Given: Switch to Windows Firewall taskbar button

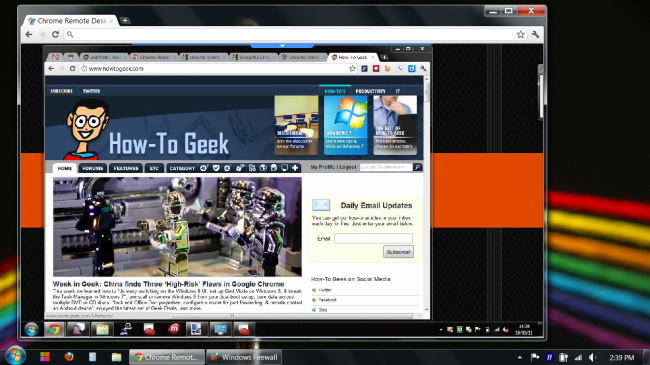Looking at the screenshot, I should [244, 357].
